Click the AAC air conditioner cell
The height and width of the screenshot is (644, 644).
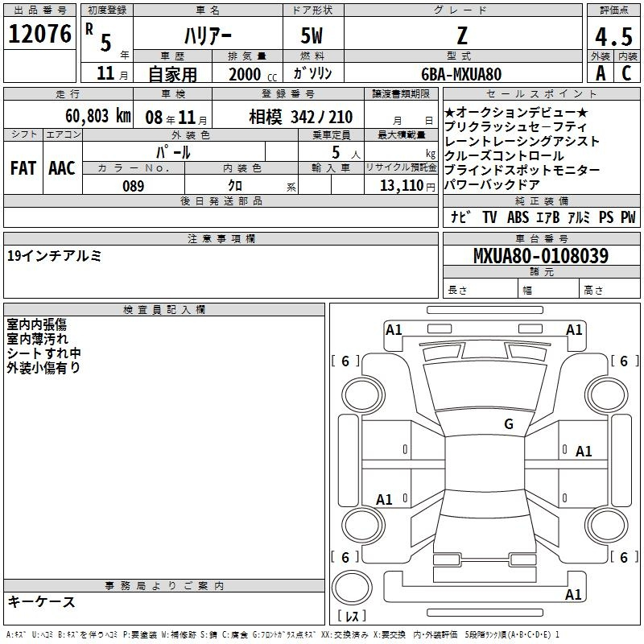[62, 167]
